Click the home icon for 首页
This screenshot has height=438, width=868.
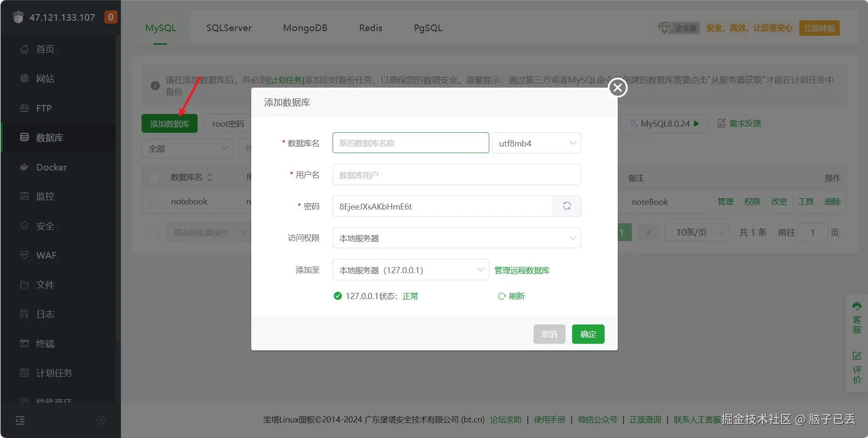(24, 49)
